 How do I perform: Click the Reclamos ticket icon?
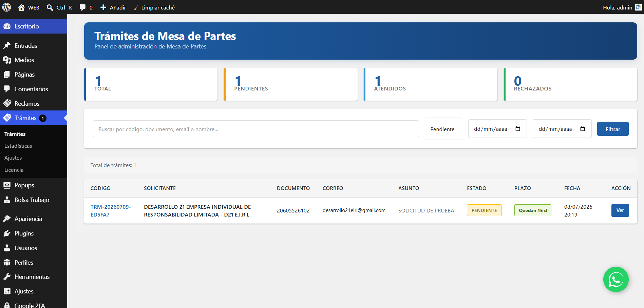[7, 103]
